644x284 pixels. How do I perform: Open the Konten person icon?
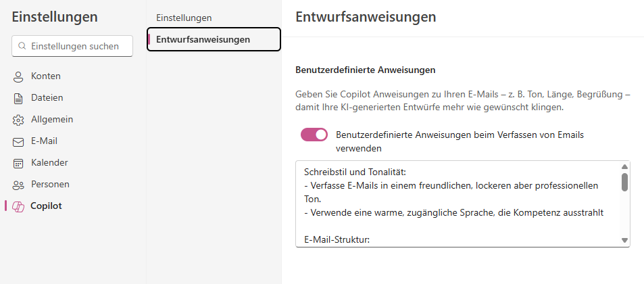pos(18,76)
